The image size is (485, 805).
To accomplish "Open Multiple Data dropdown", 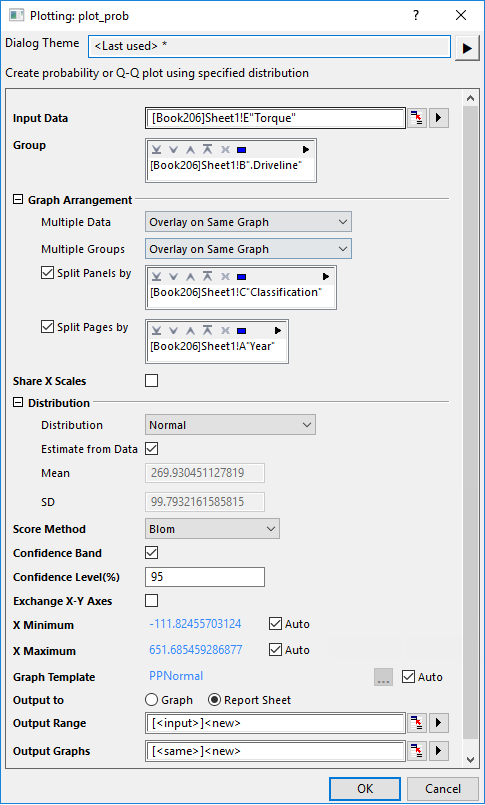I will pos(248,222).
